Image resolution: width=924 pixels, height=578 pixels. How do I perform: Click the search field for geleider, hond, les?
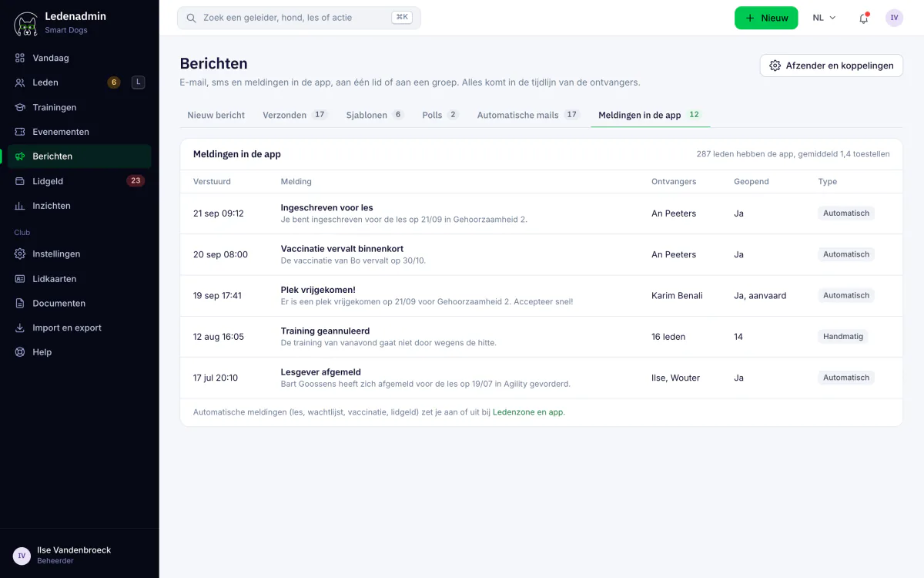(299, 18)
